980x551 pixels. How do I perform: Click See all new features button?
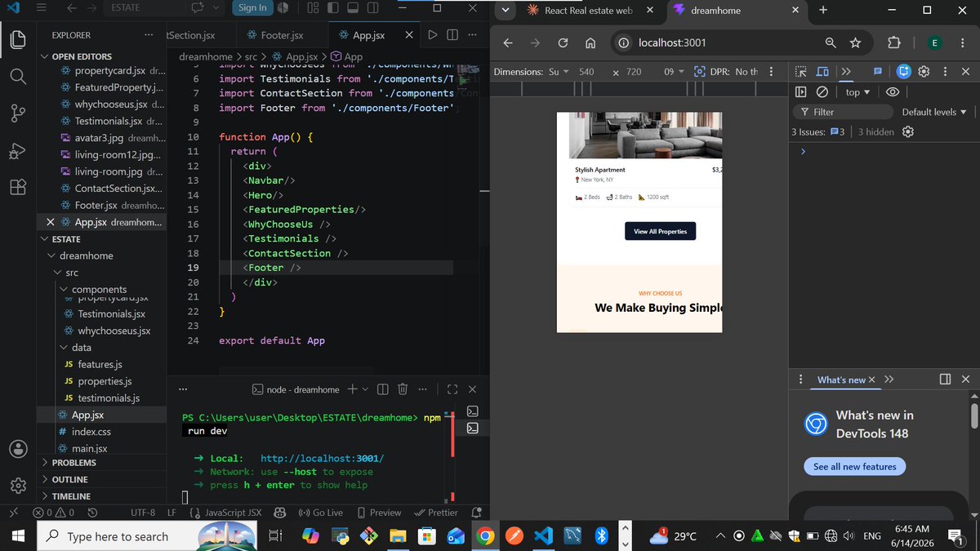(854, 467)
